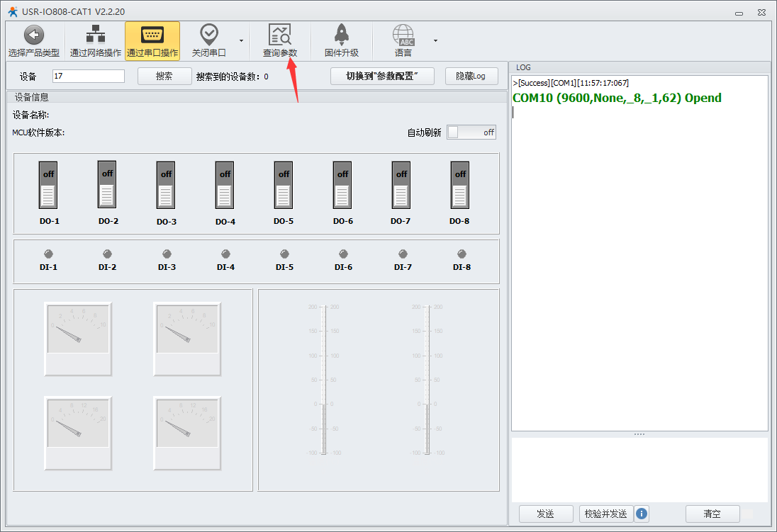Click the splitter handle below the log output
This screenshot has height=532, width=777.
(639, 434)
